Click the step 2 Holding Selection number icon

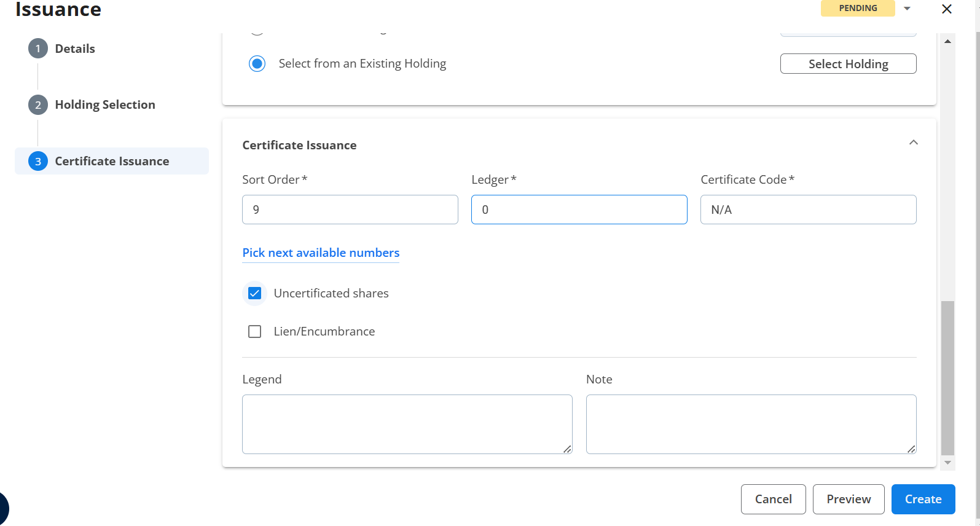38,105
